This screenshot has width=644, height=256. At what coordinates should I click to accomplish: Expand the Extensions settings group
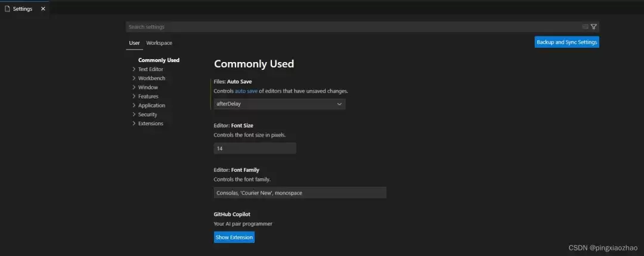(134, 124)
